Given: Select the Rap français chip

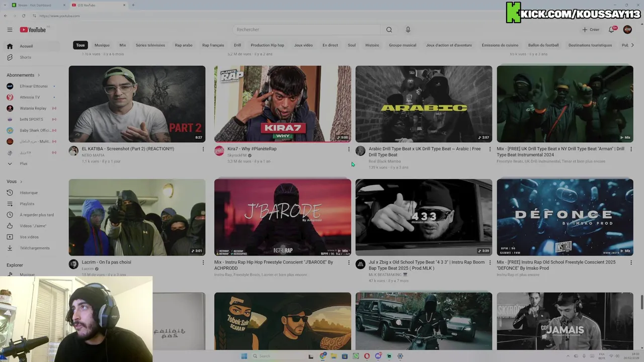Looking at the screenshot, I should (213, 45).
